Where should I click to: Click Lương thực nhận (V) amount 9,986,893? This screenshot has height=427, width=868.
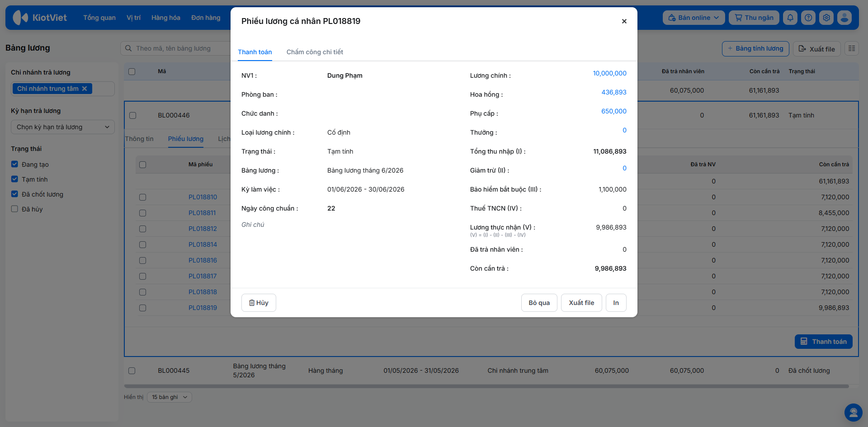611,227
